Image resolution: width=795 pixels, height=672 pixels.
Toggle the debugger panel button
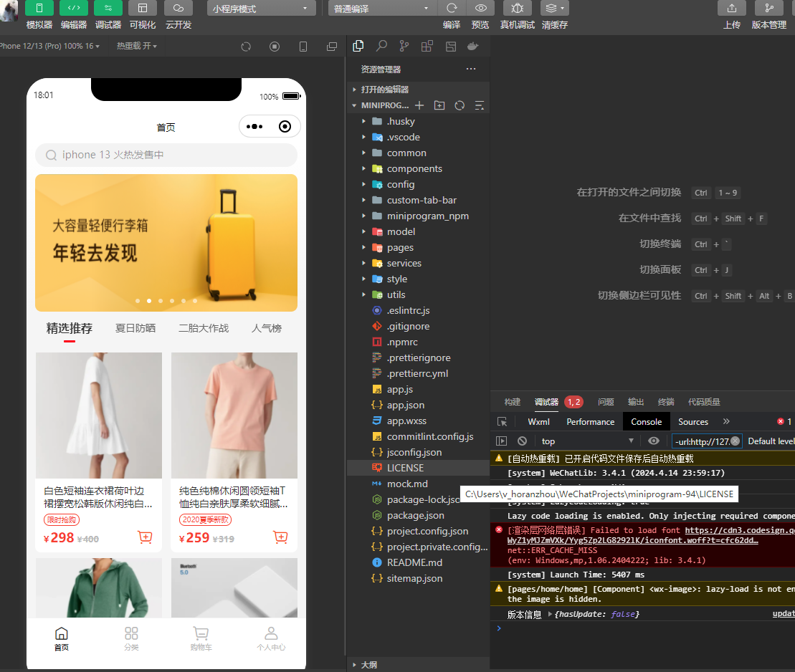[108, 8]
